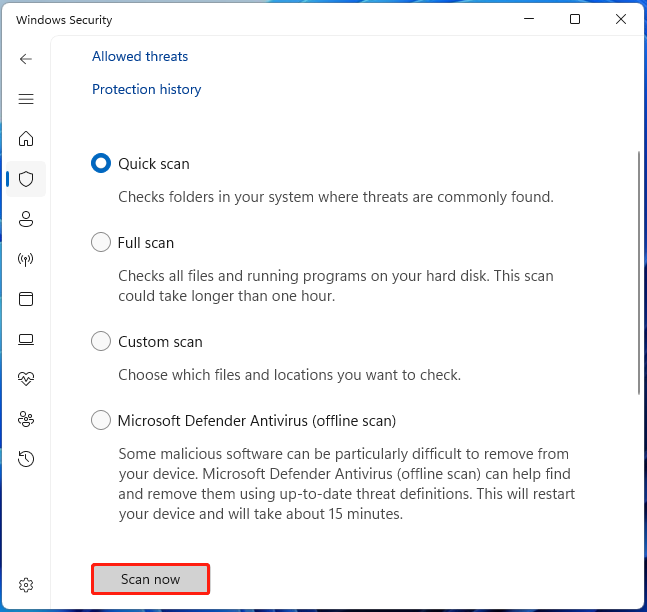Choose the Custom scan radio button
This screenshot has height=612, width=647.
[101, 341]
